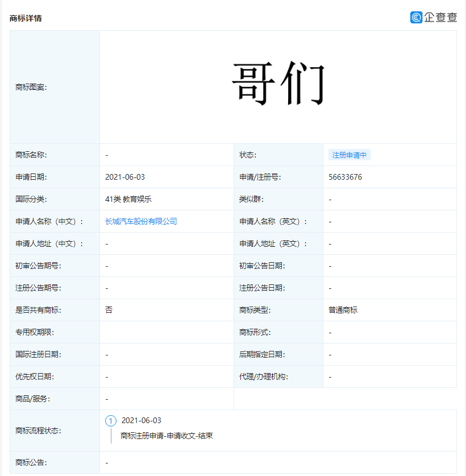This screenshot has width=466, height=476.
Task: Click the 状态 field label
Action: coord(248,155)
